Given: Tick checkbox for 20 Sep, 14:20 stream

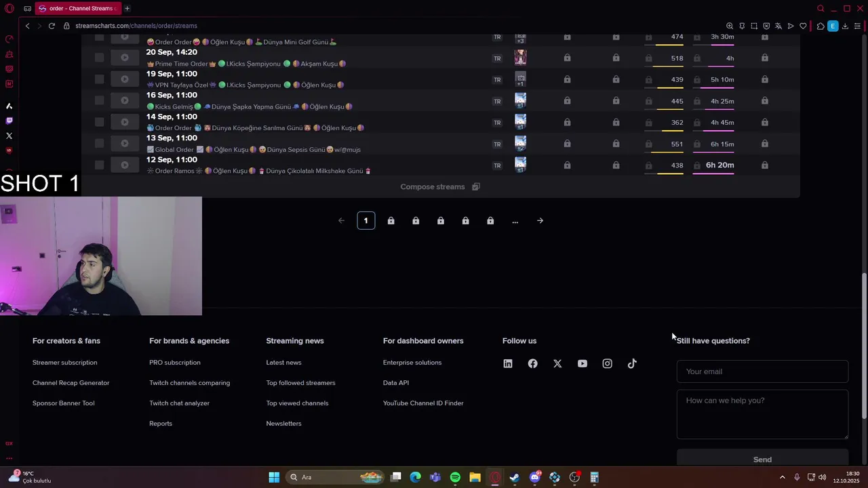Looking at the screenshot, I should [x=99, y=58].
